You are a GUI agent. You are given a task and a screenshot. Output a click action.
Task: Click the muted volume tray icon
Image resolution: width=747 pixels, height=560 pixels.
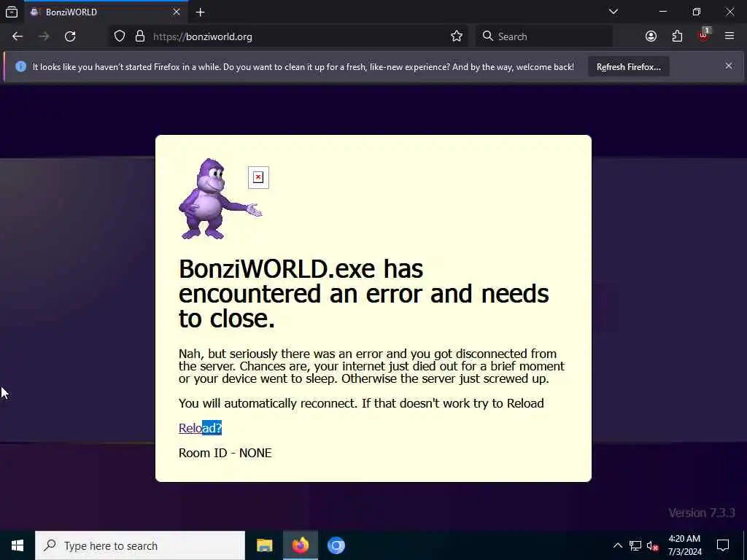click(652, 545)
